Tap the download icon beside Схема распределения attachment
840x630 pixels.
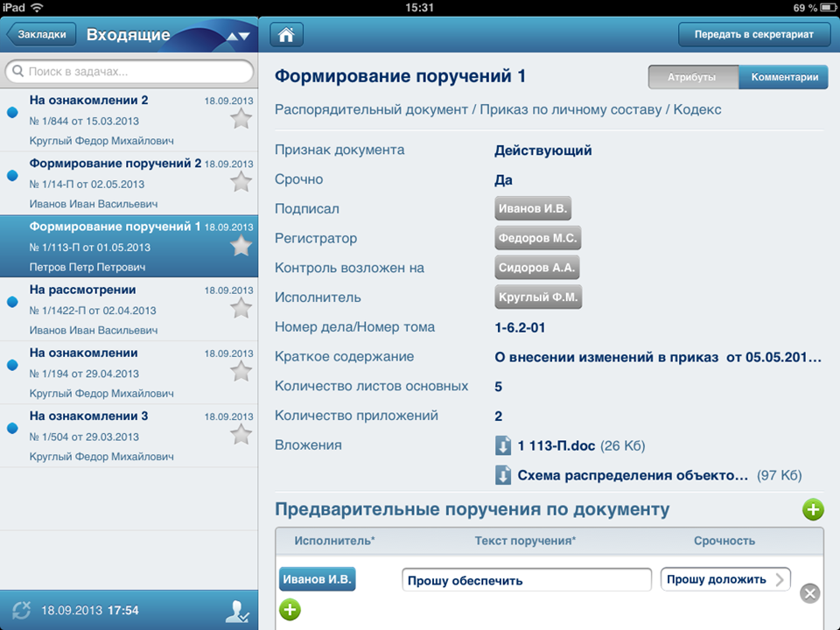(501, 475)
